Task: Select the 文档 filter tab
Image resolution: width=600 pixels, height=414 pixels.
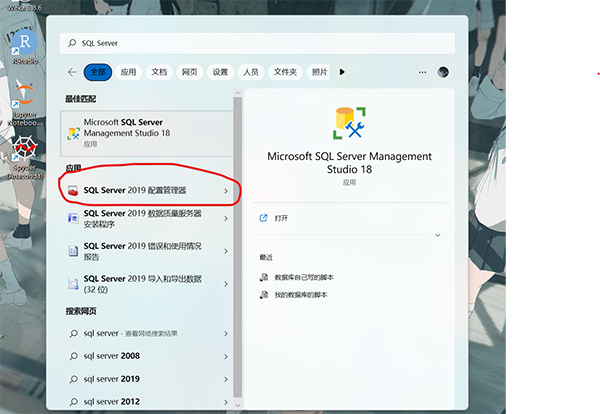Action: click(x=159, y=72)
